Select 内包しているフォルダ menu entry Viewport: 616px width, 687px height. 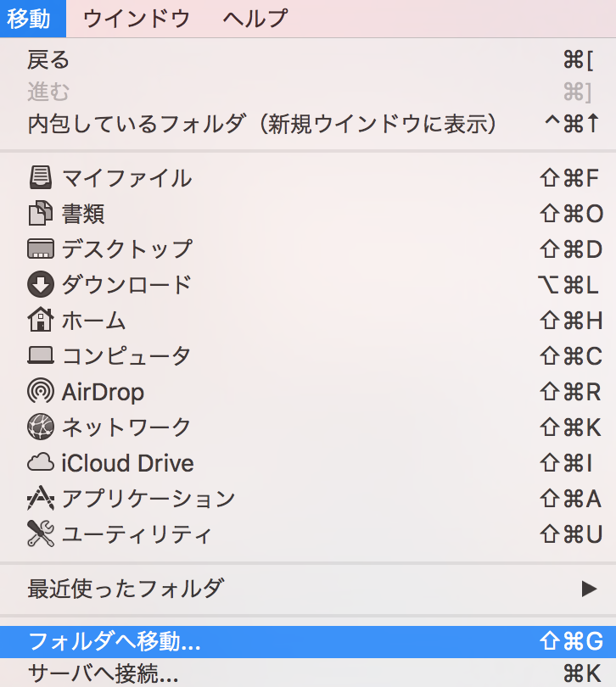[261, 124]
